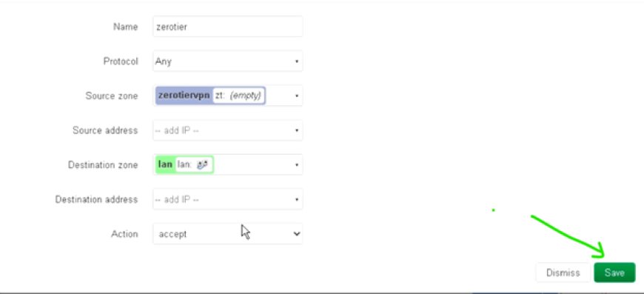This screenshot has height=294, width=644.
Task: Dismiss the rule dialog
Action: 563,273
